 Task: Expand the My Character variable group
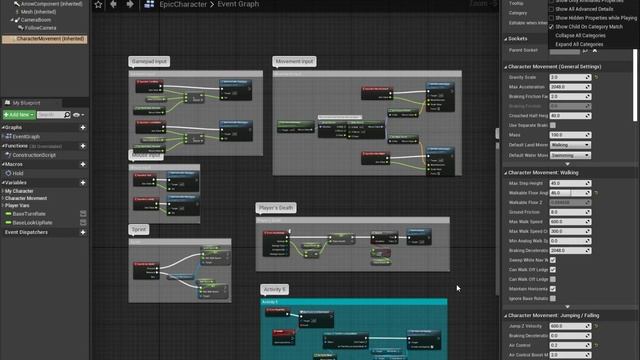3,191
